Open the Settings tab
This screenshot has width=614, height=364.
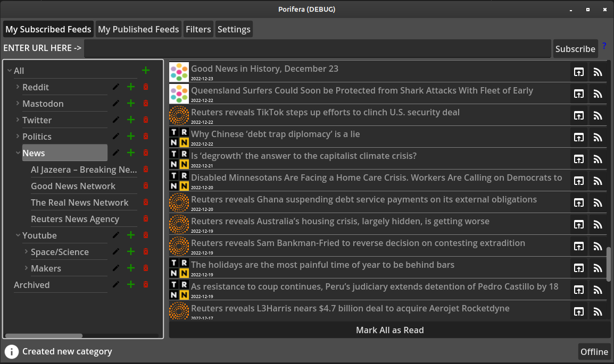[234, 29]
